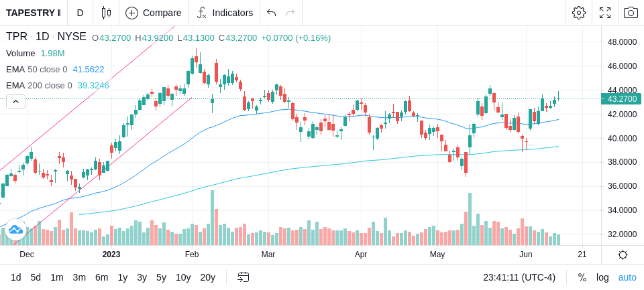Select the 6m time range
The height and width of the screenshot is (290, 644).
(x=101, y=278)
